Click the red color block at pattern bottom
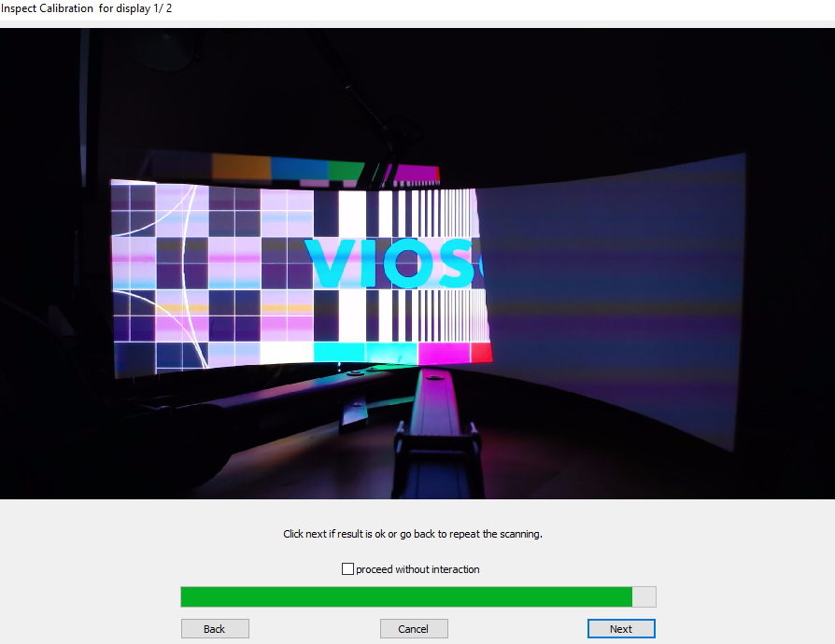This screenshot has width=835, height=644. (x=481, y=352)
